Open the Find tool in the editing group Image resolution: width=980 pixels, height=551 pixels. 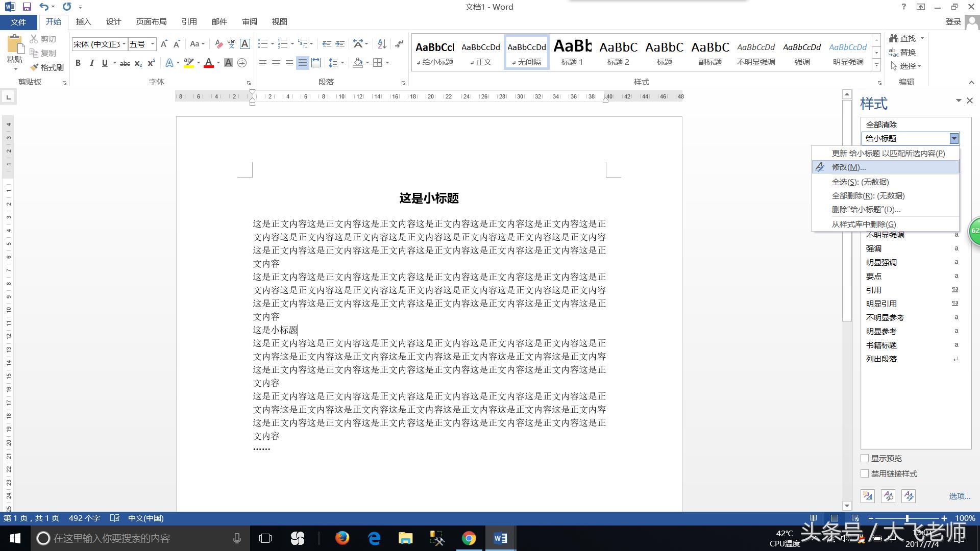(906, 38)
